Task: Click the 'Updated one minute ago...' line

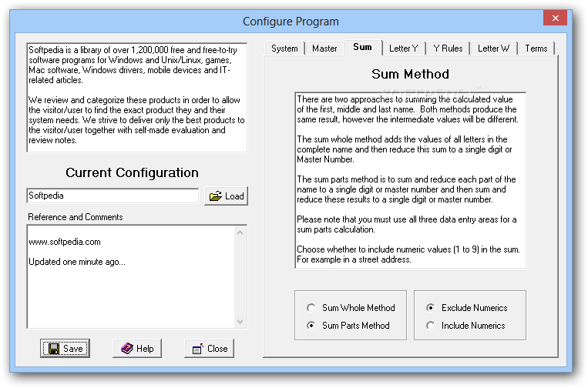Action: (77, 262)
